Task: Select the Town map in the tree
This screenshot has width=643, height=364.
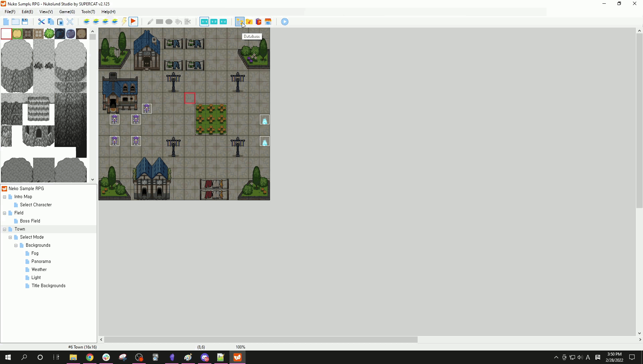Action: point(20,229)
